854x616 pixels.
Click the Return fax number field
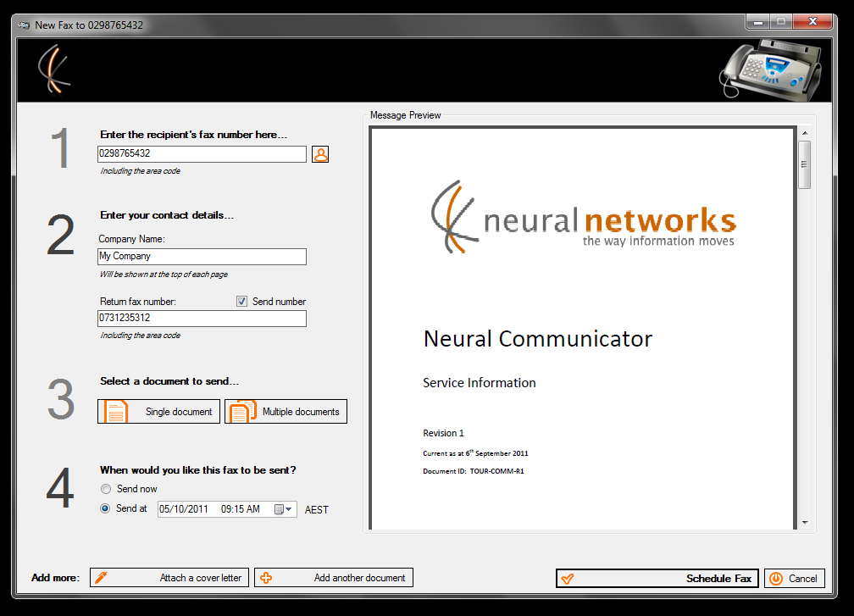202,319
